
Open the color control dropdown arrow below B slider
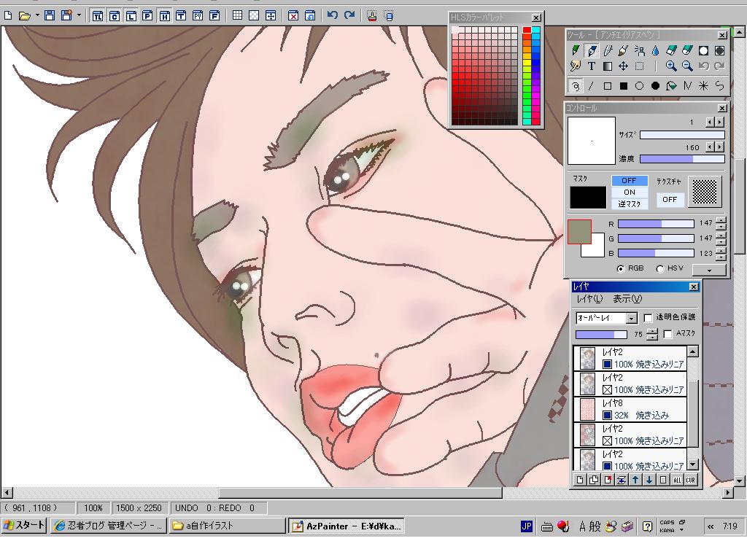click(709, 270)
